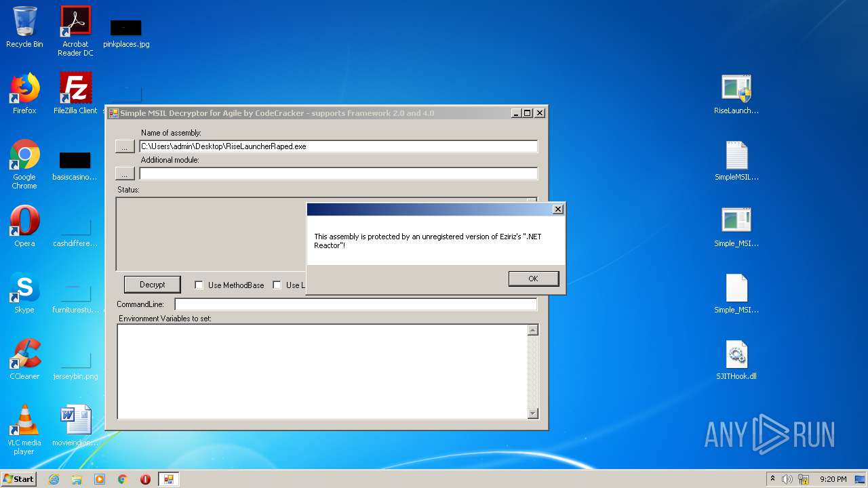Screen dimensions: 868x488
Task: Select the blank Simple_MSI... file icon
Action: (x=736, y=293)
